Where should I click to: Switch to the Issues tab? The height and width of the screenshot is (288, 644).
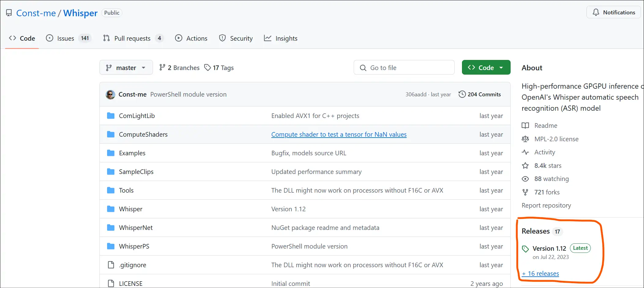tap(68, 38)
